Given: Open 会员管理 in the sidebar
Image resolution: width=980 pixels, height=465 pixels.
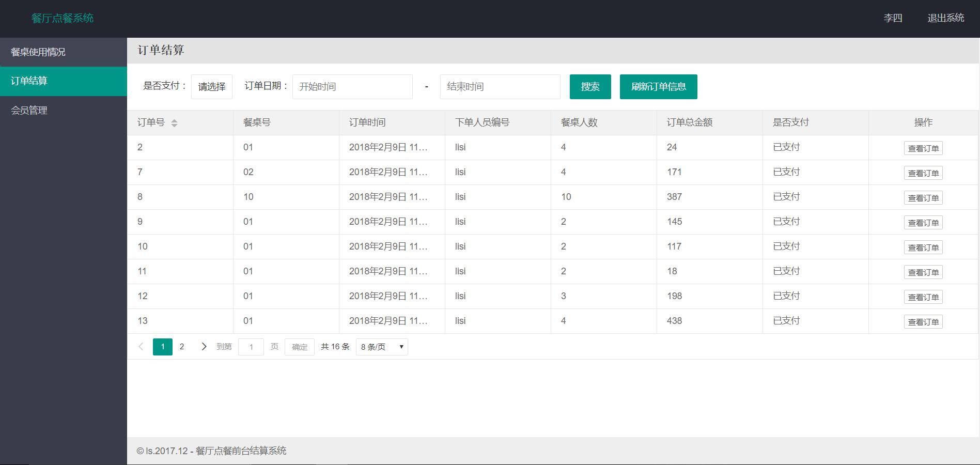Looking at the screenshot, I should pyautogui.click(x=64, y=111).
